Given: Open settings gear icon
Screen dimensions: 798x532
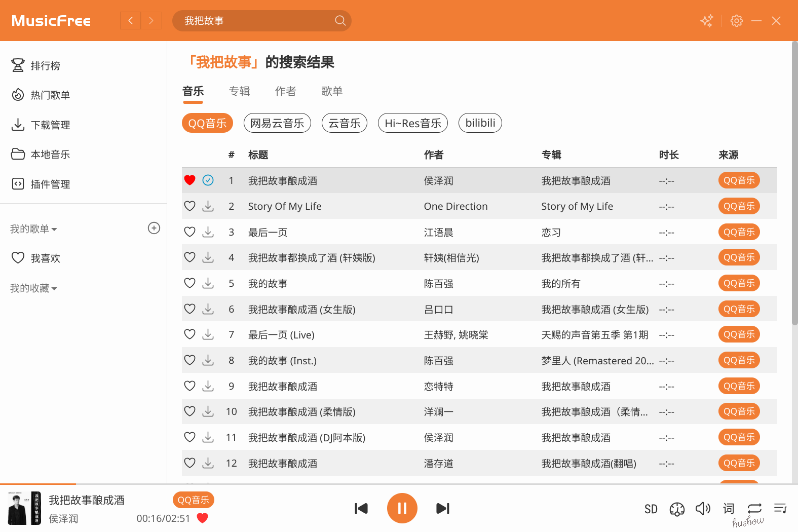Looking at the screenshot, I should pos(737,21).
